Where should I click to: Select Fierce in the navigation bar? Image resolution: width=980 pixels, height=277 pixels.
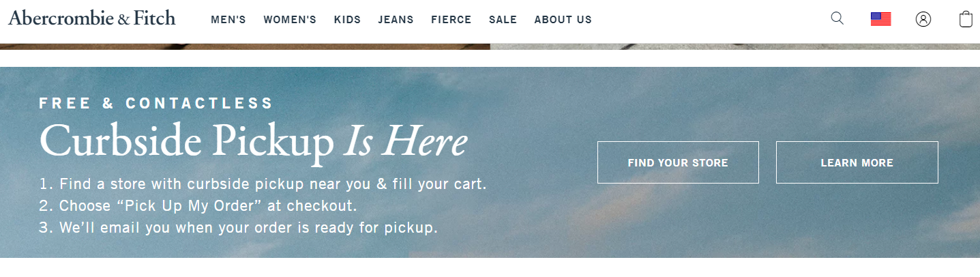[451, 20]
